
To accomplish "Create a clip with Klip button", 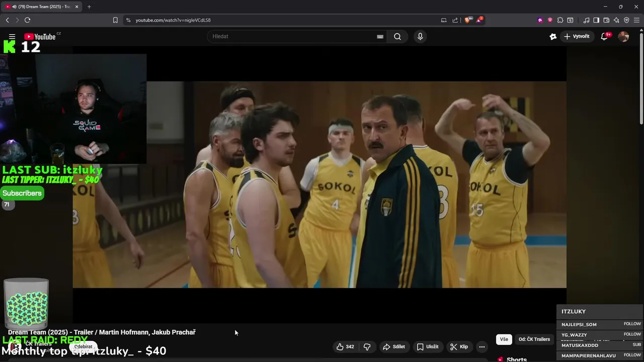I will (x=459, y=346).
